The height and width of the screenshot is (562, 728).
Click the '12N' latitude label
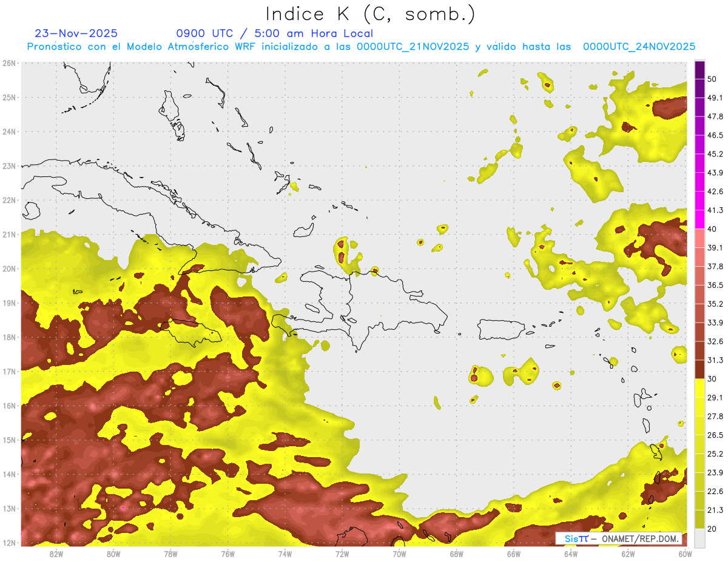pyautogui.click(x=9, y=543)
